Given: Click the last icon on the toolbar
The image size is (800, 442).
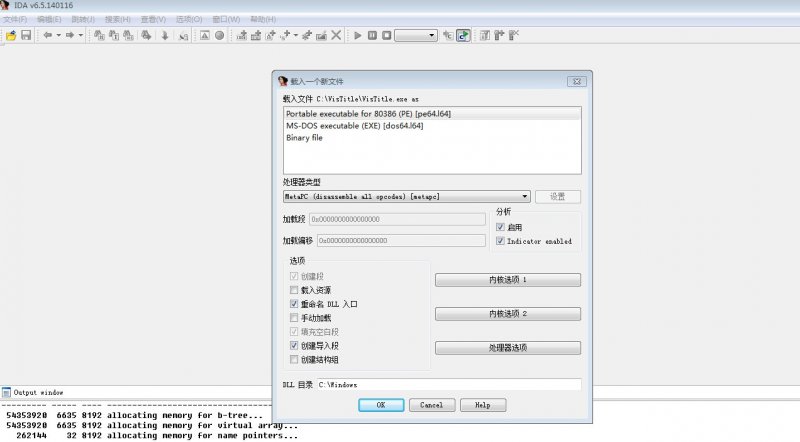Looking at the screenshot, I should coord(514,35).
